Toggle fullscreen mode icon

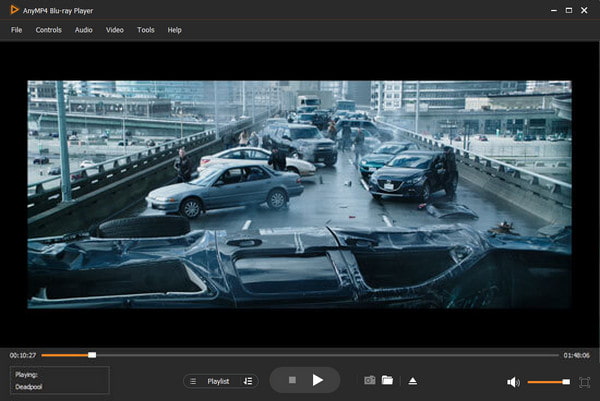584,382
